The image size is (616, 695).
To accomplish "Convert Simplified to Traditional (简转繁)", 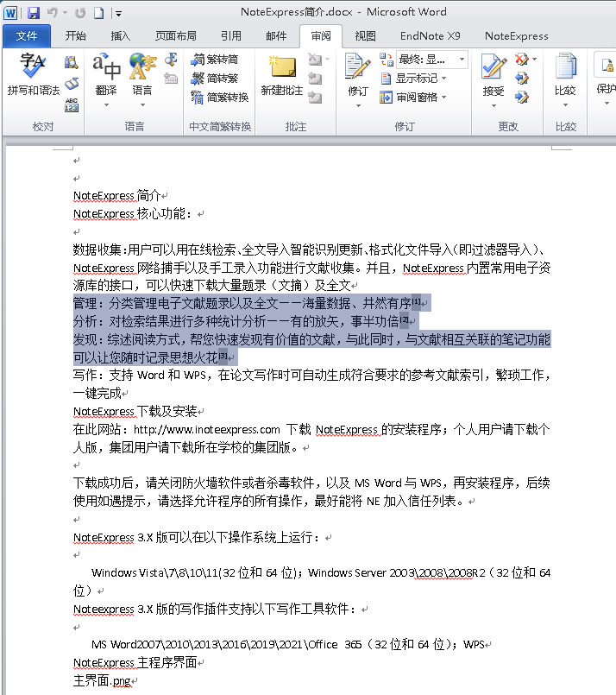I will (214, 79).
